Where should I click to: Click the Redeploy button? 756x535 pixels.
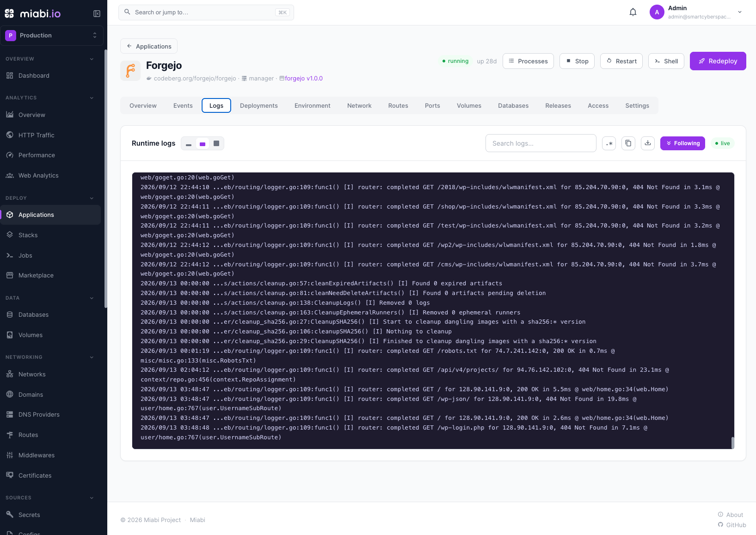[x=718, y=61]
